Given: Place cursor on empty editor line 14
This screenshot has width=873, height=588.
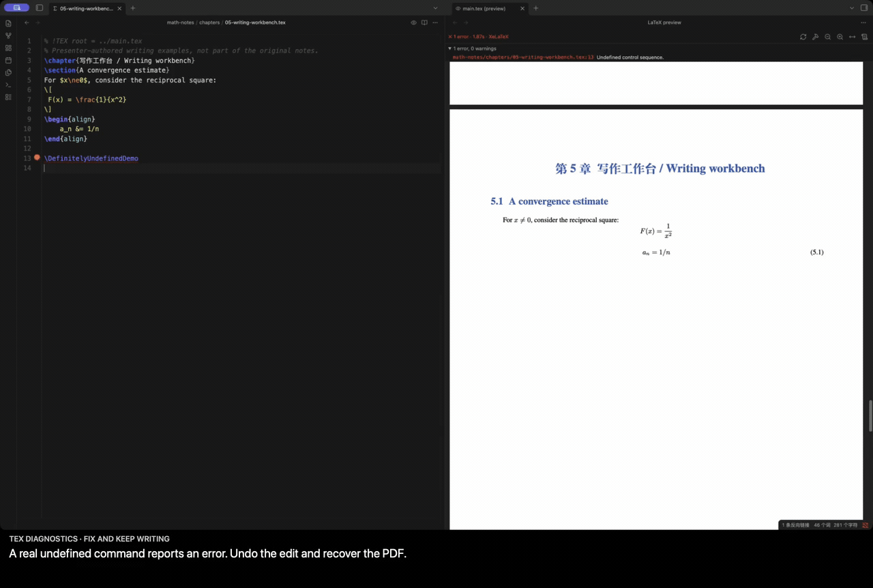Looking at the screenshot, I should (x=242, y=168).
